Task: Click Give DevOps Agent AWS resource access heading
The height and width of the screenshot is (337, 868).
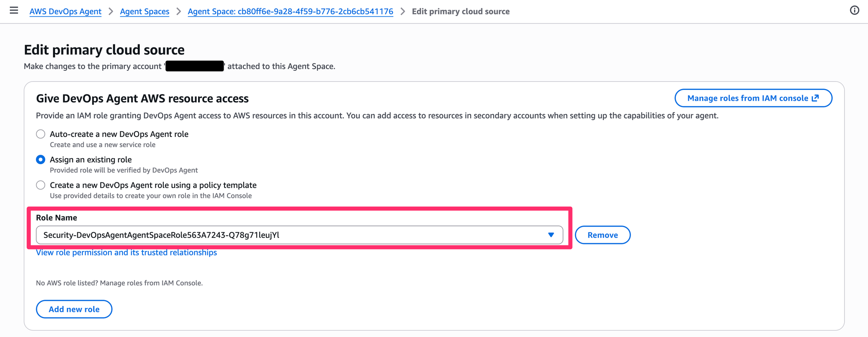Action: [142, 99]
